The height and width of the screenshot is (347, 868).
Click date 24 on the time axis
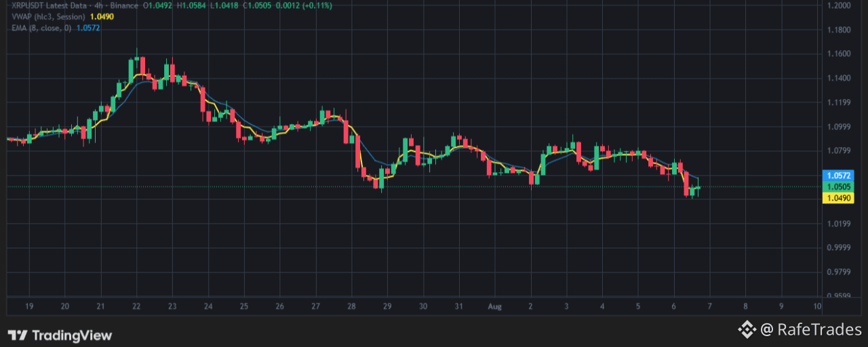tap(208, 306)
